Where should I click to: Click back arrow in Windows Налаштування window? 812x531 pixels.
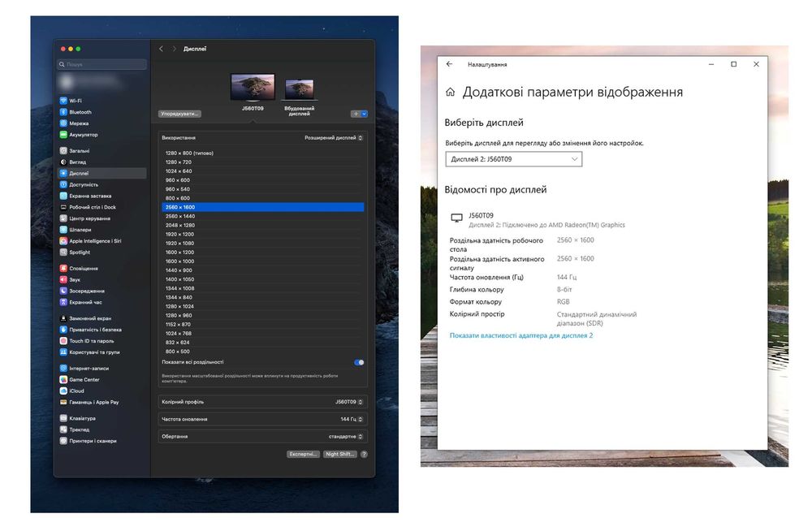tap(450, 64)
